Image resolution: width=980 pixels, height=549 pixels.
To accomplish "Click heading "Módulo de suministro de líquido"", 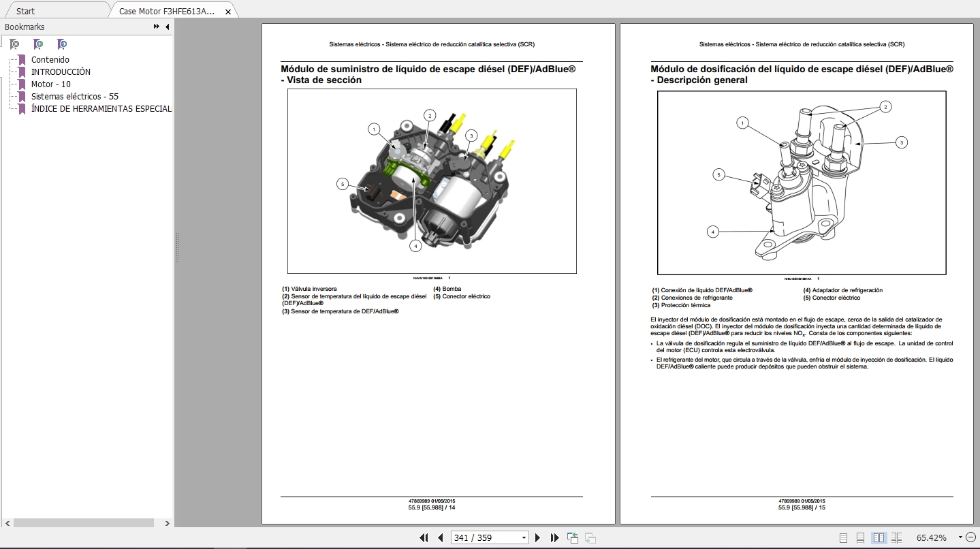I will pos(428,74).
